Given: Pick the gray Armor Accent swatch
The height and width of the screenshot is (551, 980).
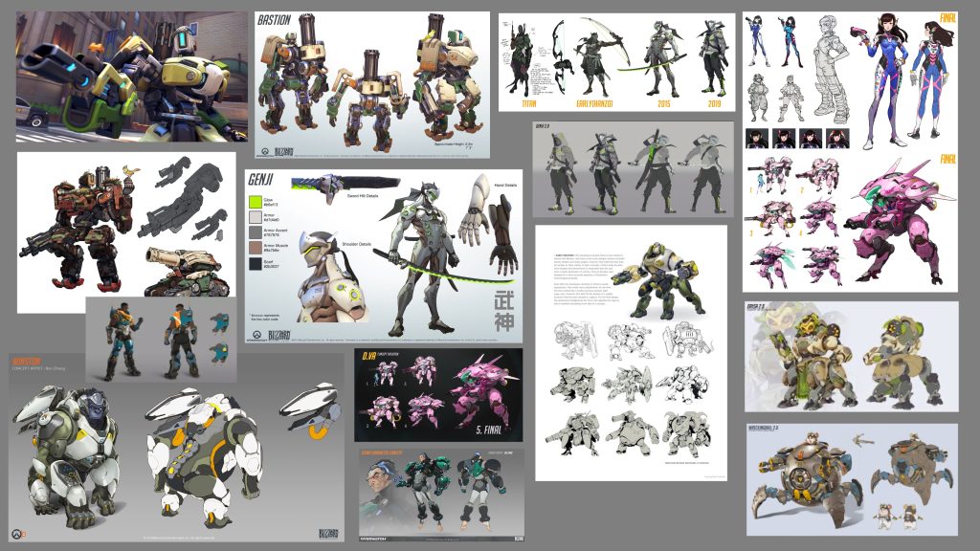Looking at the screenshot, I should click(x=255, y=232).
